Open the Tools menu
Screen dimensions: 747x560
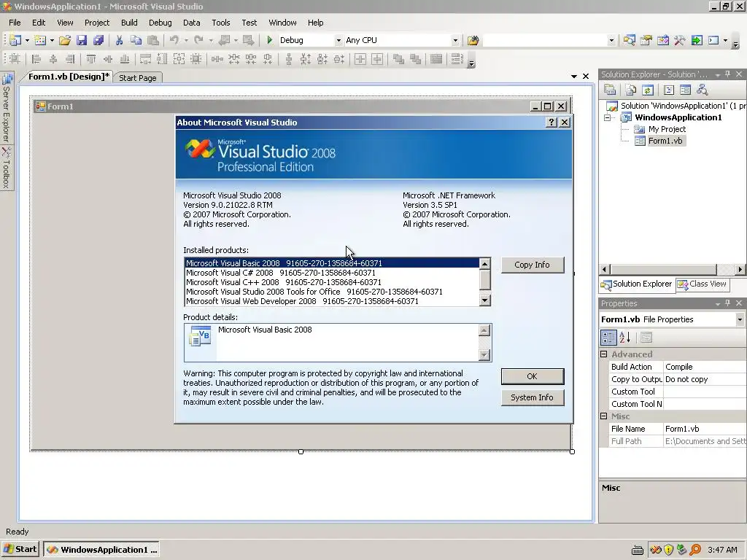tap(220, 23)
